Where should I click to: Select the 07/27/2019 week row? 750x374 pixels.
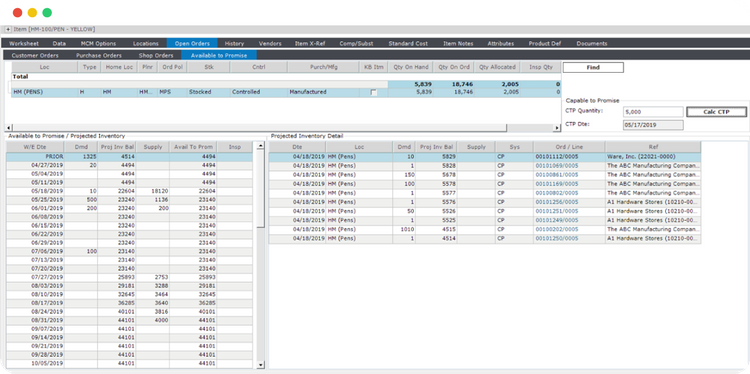129,277
